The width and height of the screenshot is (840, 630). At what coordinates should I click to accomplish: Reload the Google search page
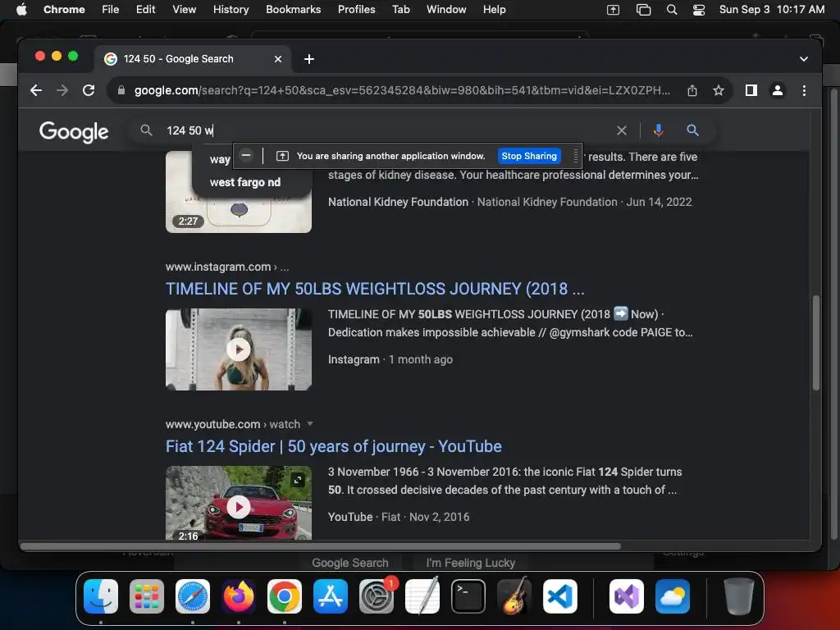89,90
